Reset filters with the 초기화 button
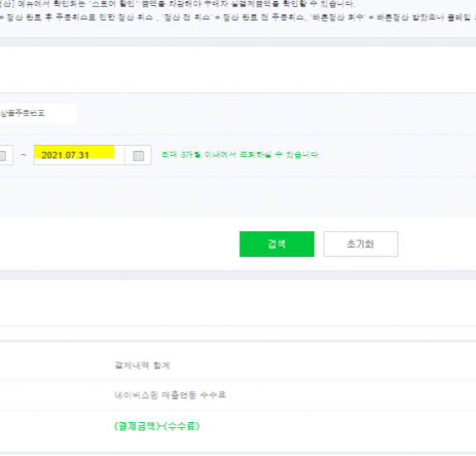The width and height of the screenshot is (476, 456). point(361,244)
